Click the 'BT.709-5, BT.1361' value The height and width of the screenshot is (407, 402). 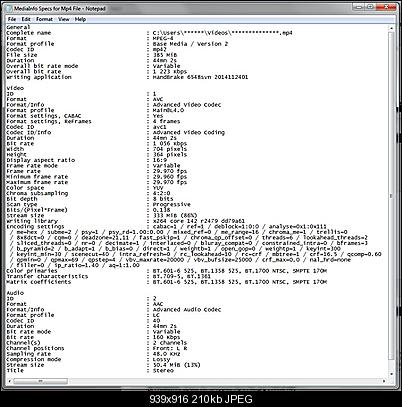[x=182, y=276]
